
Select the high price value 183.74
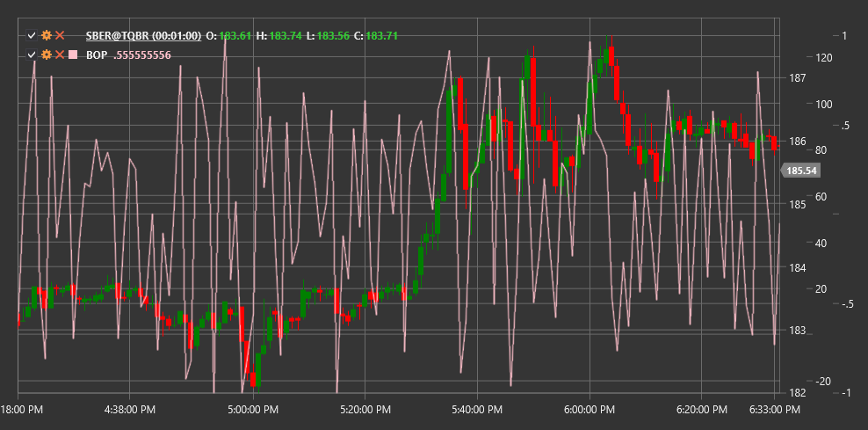[x=286, y=36]
